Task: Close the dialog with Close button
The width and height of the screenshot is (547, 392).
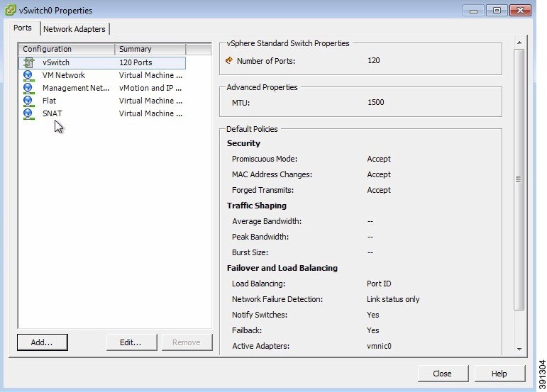Action: [x=443, y=374]
